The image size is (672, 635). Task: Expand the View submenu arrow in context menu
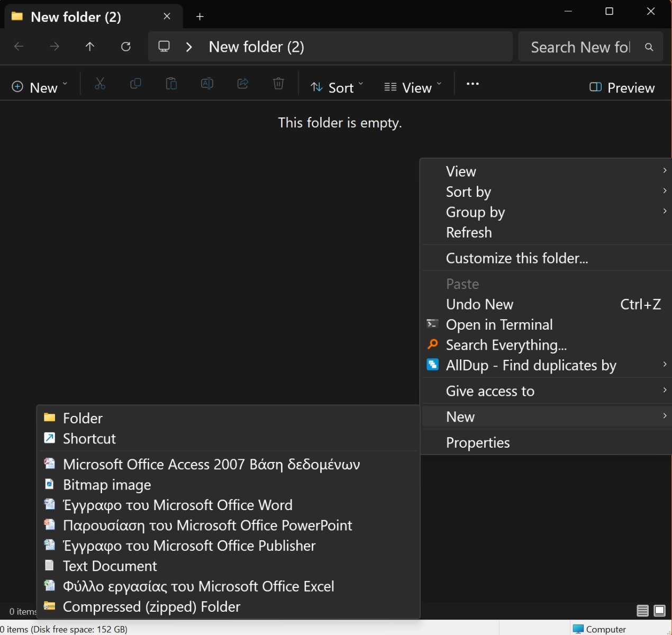pos(665,170)
